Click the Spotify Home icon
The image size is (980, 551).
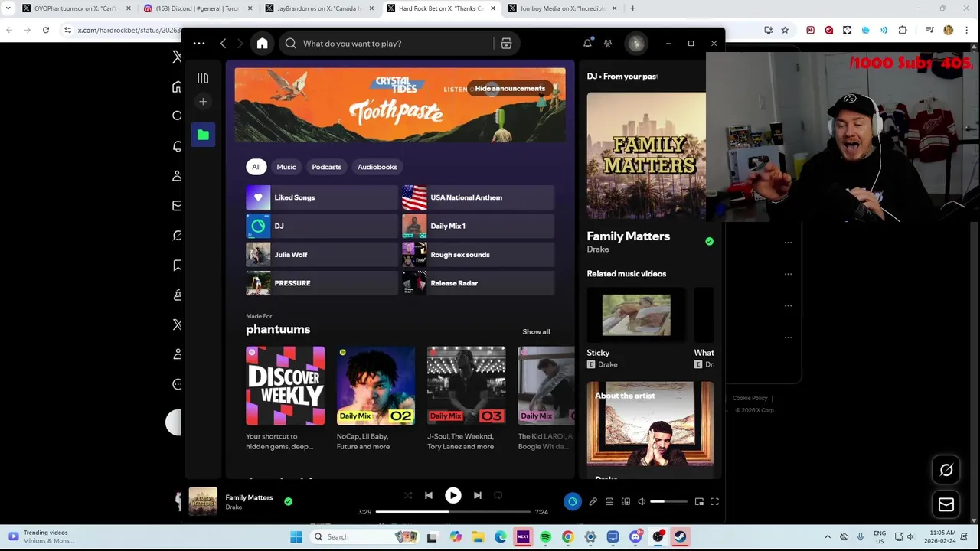tap(262, 44)
